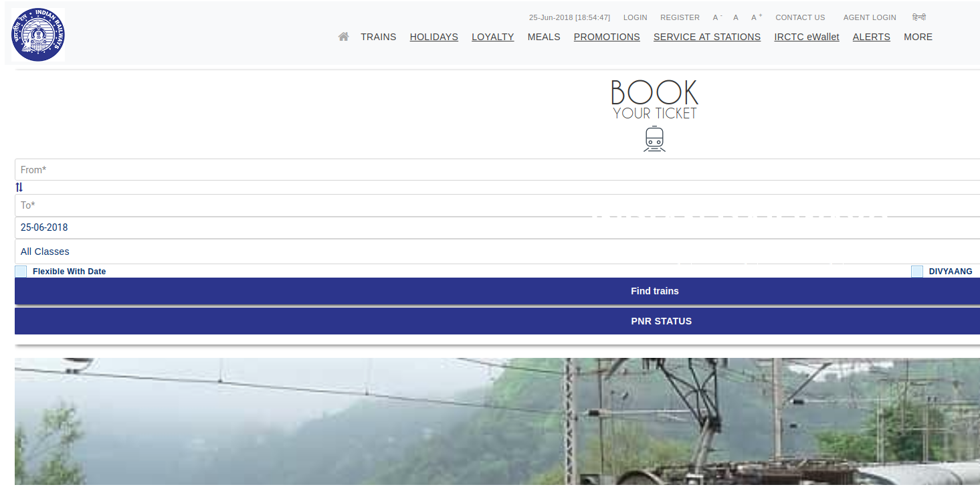The width and height of the screenshot is (980, 495).
Task: Focus the From station field
Action: click(497, 170)
